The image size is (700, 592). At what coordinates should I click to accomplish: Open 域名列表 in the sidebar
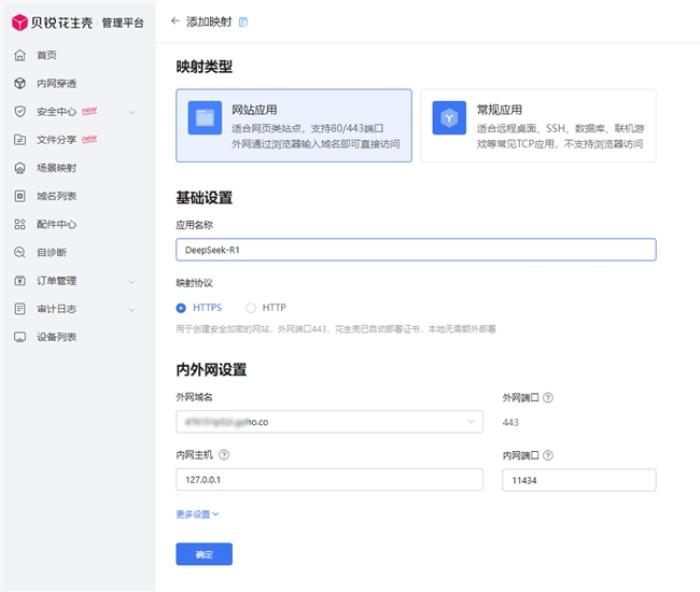[x=56, y=196]
